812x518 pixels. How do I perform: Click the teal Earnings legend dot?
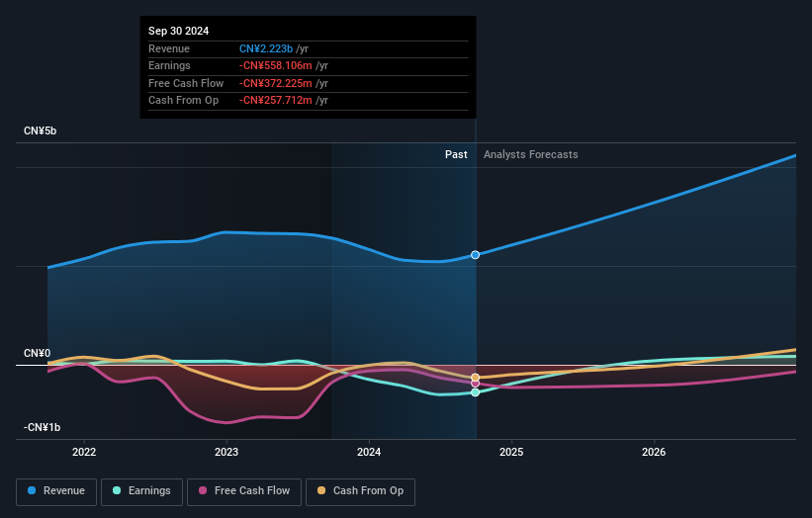tap(117, 490)
